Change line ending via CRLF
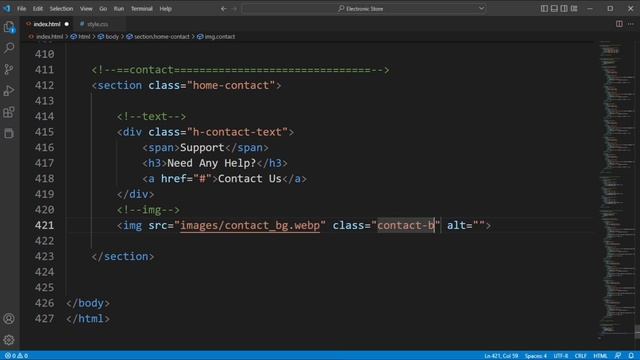The width and height of the screenshot is (640, 360). [x=580, y=356]
